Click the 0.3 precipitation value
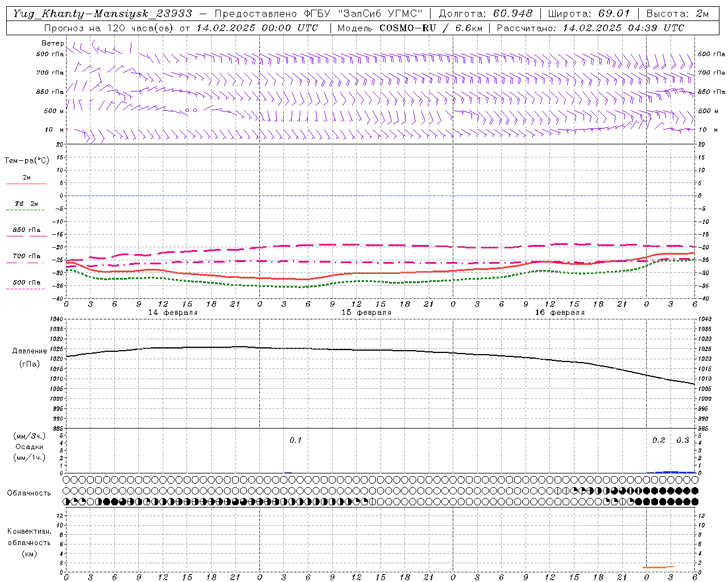 click(x=682, y=440)
